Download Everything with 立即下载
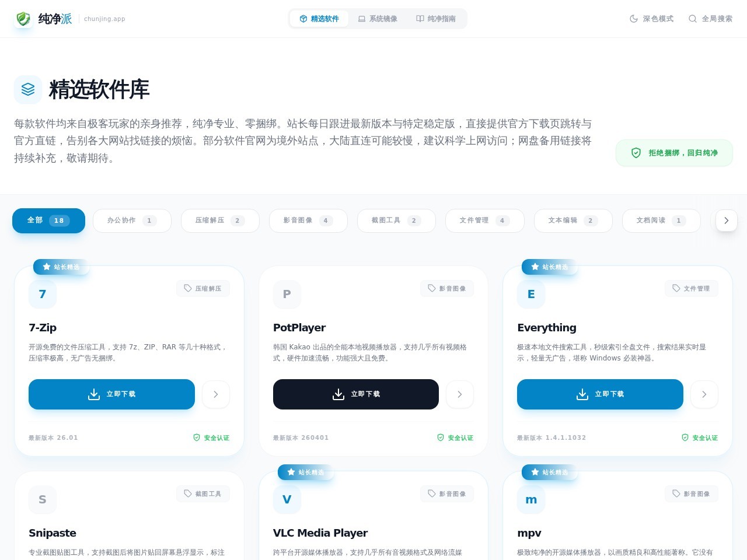747x560 pixels. tap(600, 394)
